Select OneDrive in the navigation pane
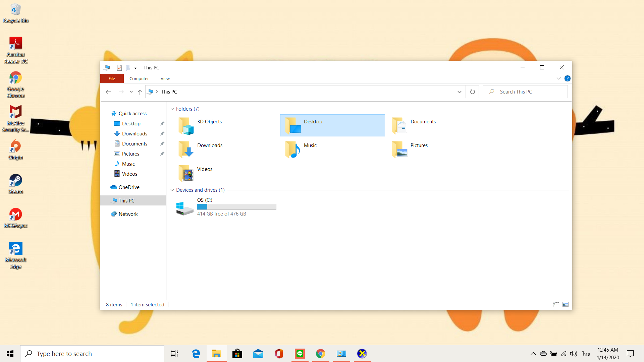644x362 pixels. click(129, 187)
